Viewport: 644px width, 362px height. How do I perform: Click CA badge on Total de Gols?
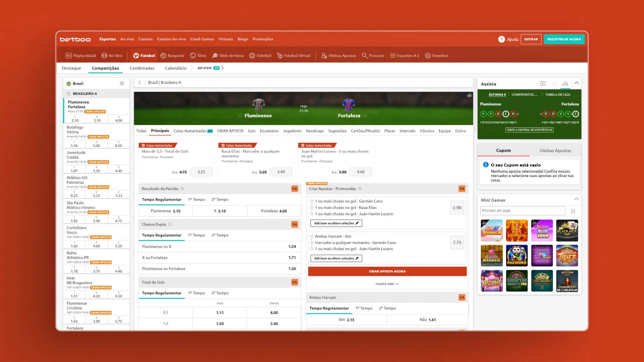294,282
